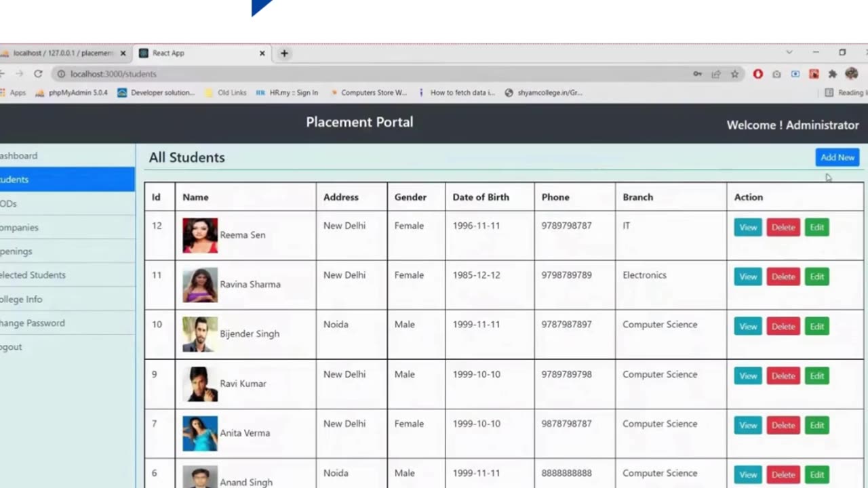
Task: View Anita Verma's record
Action: 748,425
